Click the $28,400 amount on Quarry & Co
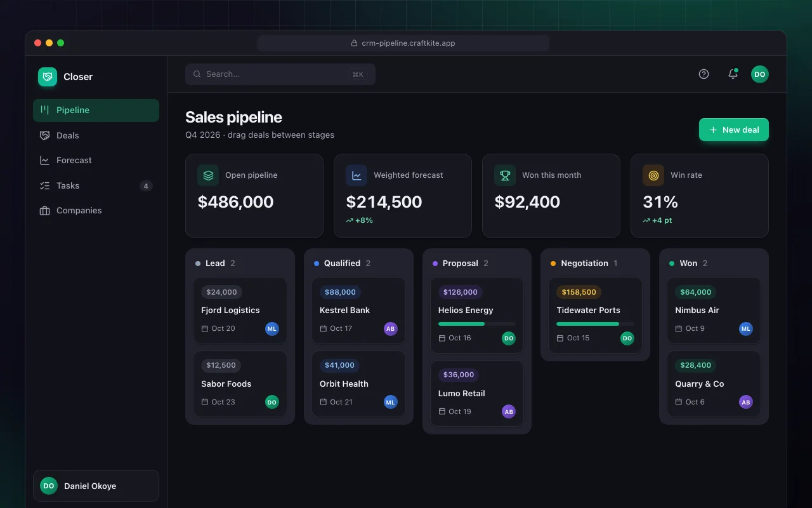 click(x=695, y=365)
